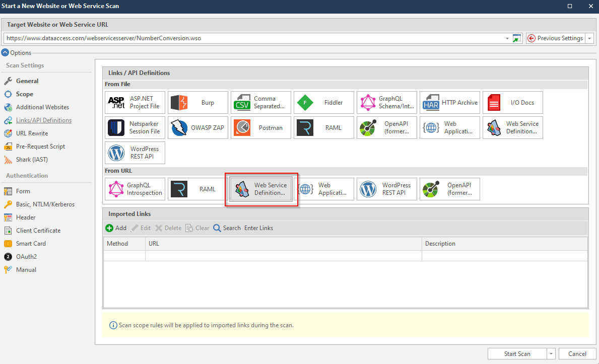Viewport: 599px width, 364px height.
Task: Import links from a Burp file
Action: (x=197, y=102)
